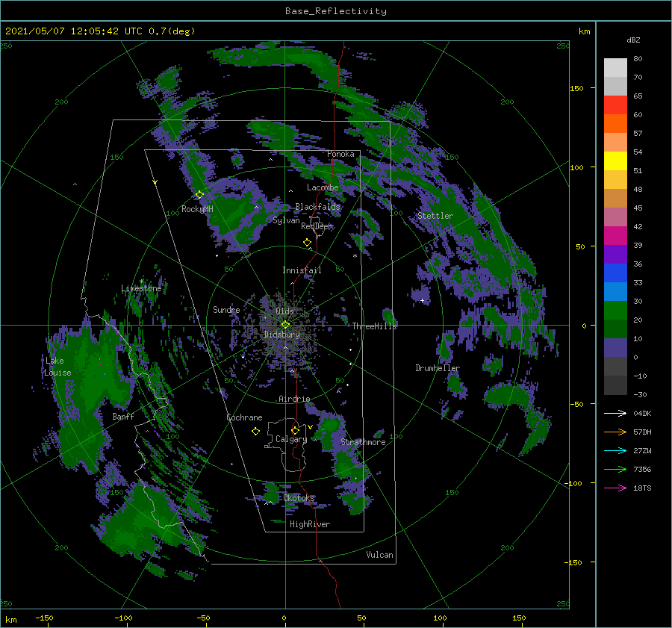Screen dimensions: 672x628
Task: Click the Lacombe city label
Action: (323, 187)
